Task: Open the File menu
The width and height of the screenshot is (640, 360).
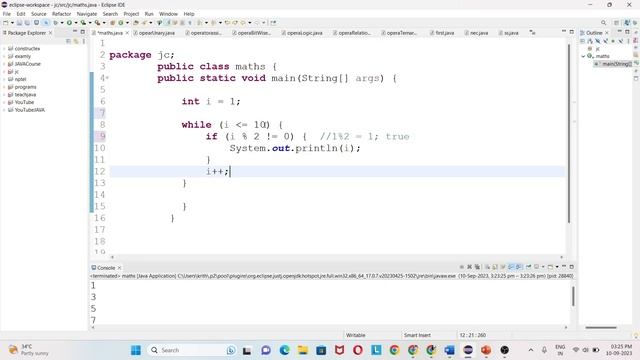Action: [x=7, y=14]
